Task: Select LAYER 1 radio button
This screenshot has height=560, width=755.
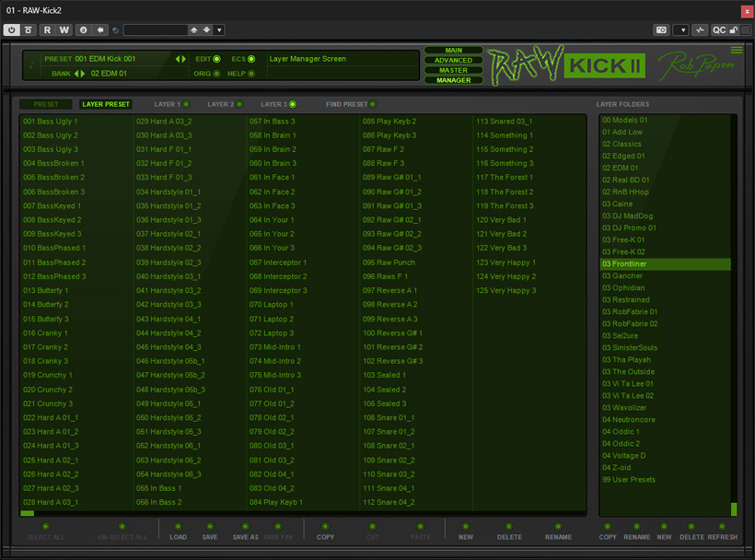Action: coord(186,104)
